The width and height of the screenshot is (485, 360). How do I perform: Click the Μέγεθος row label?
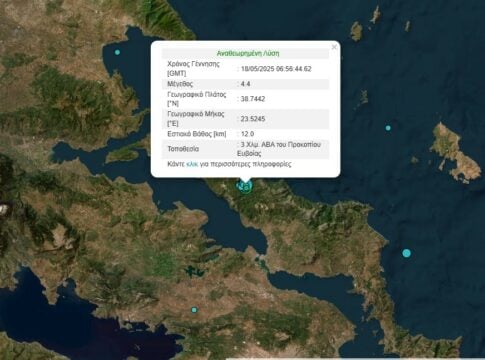[x=180, y=84]
